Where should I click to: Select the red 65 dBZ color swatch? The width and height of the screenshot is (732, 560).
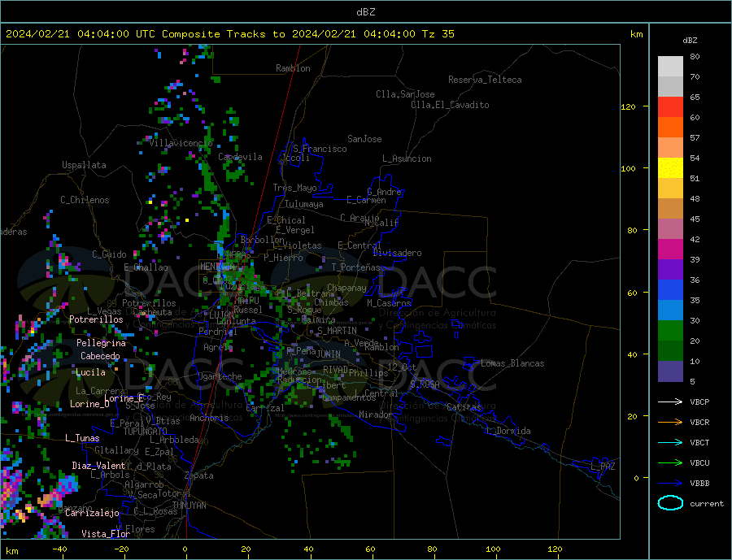670,106
